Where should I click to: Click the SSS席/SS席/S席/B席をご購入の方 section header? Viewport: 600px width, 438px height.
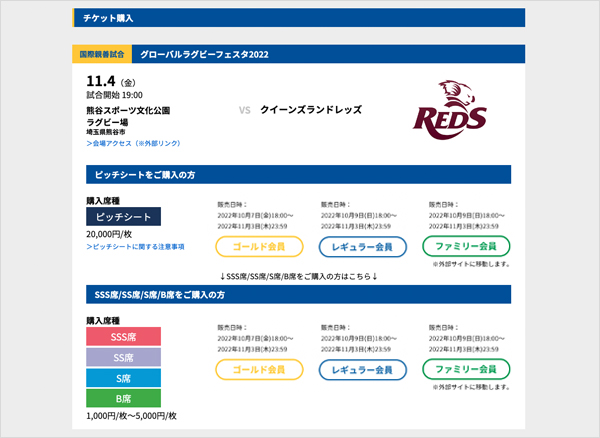click(x=298, y=295)
